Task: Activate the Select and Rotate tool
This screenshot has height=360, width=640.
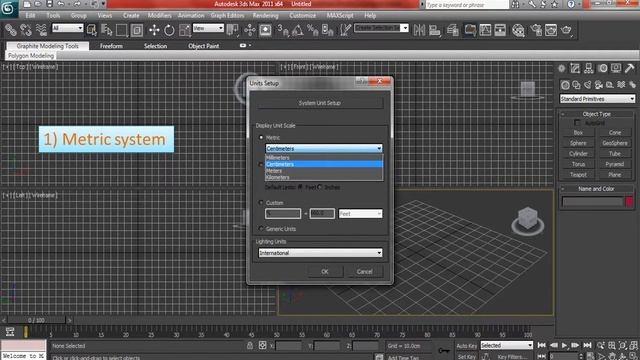Action: point(169,30)
